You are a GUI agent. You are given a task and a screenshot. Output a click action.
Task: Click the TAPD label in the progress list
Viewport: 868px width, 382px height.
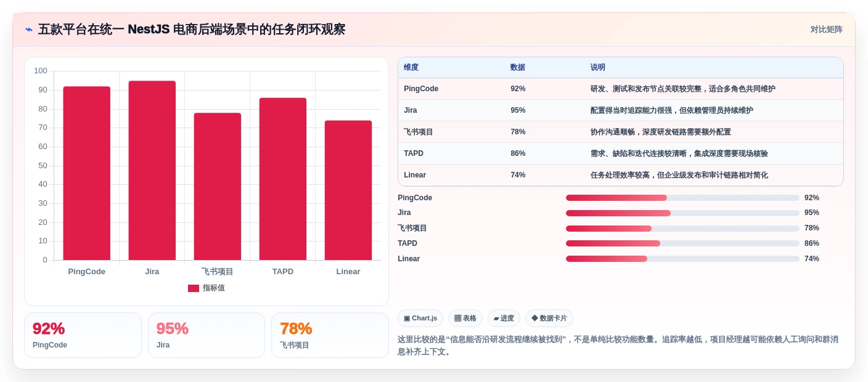(x=407, y=243)
